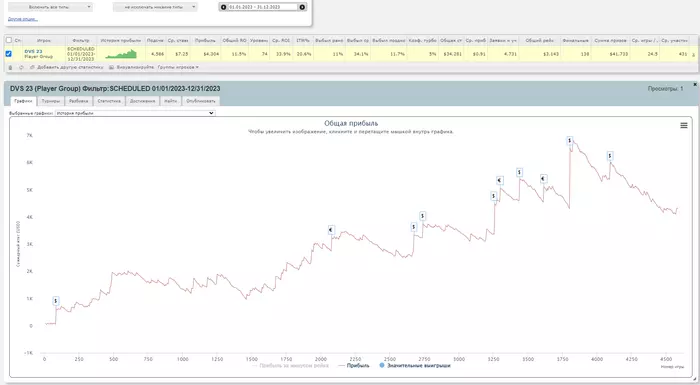Screen dimensions: 700x385
Task: Open the Разбивка tab
Action: (x=79, y=101)
